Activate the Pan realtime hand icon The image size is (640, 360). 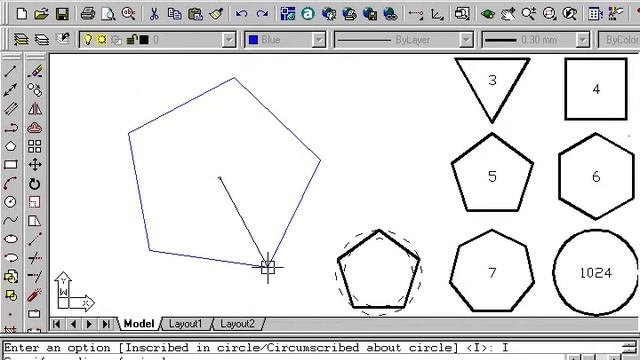(508, 14)
